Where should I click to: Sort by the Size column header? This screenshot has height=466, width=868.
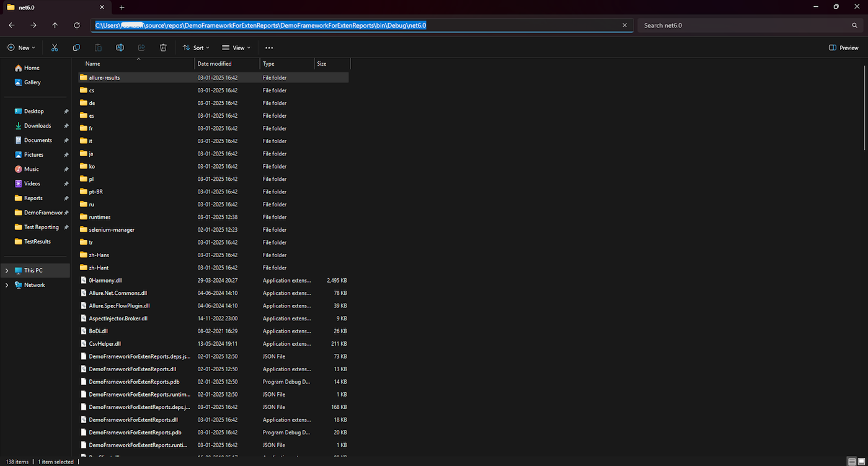click(x=332, y=64)
